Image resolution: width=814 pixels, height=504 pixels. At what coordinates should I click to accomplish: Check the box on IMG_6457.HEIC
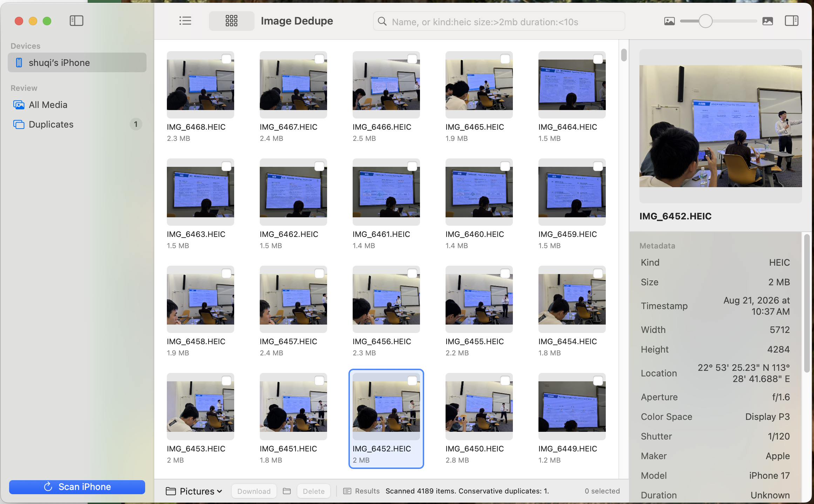click(x=319, y=273)
